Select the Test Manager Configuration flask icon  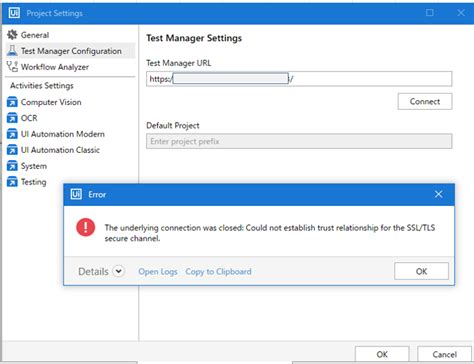pos(12,51)
